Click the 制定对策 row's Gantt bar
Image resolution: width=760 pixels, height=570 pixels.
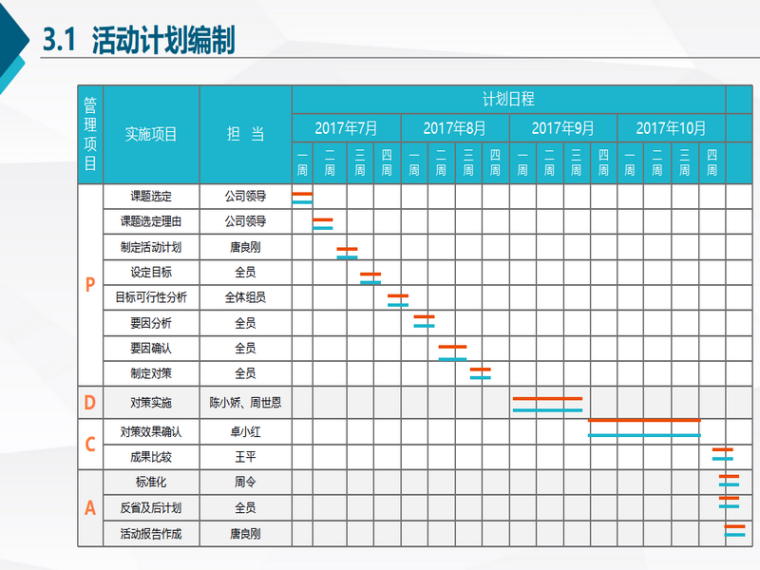(x=480, y=373)
